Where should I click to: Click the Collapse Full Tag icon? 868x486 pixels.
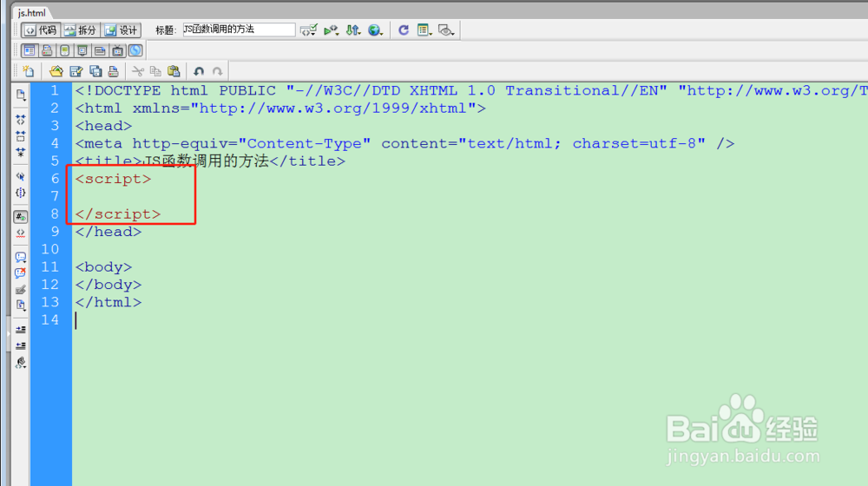(x=21, y=120)
